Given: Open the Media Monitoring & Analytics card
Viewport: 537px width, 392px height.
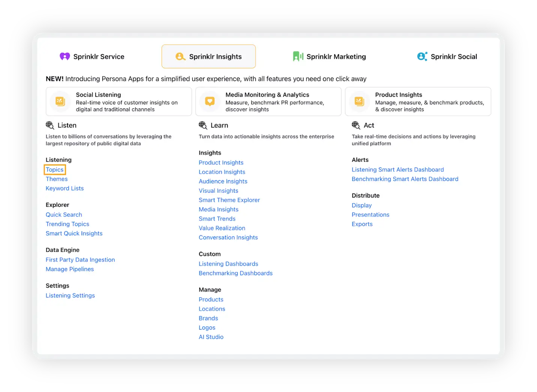Looking at the screenshot, I should click(x=268, y=102).
